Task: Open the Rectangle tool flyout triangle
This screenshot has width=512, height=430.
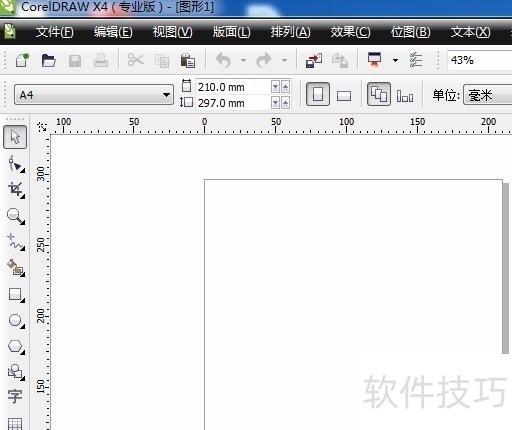Action: coord(23,300)
